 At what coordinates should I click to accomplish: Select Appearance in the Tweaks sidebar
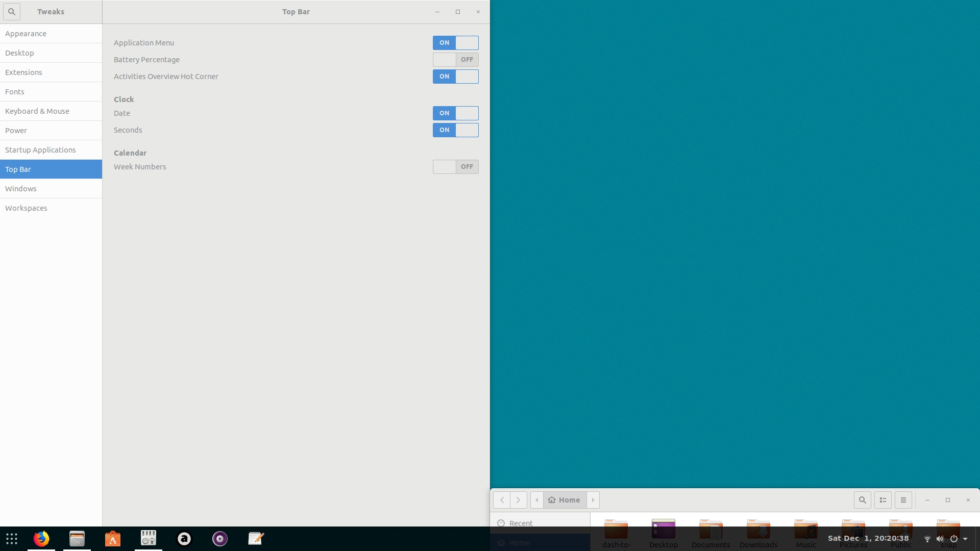pos(51,34)
